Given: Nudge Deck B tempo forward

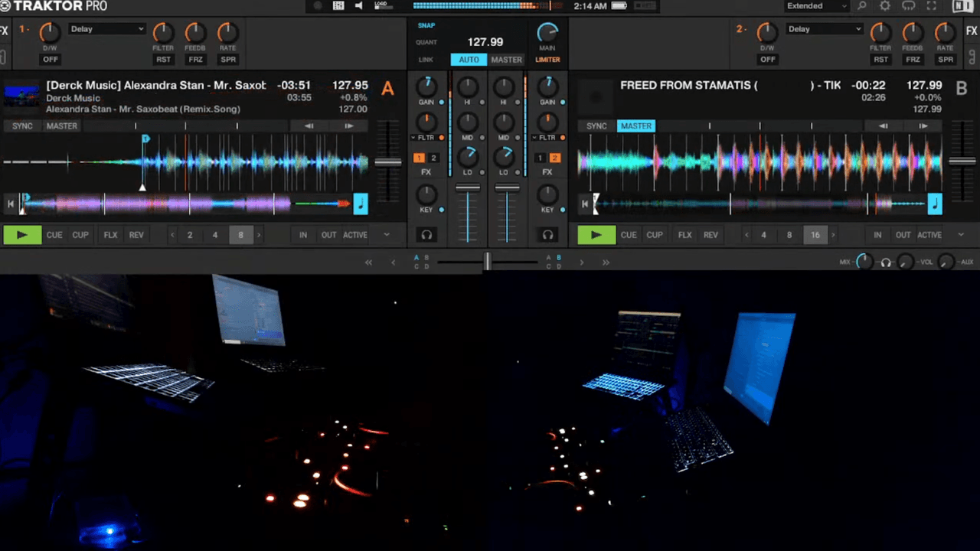Looking at the screenshot, I should point(923,126).
